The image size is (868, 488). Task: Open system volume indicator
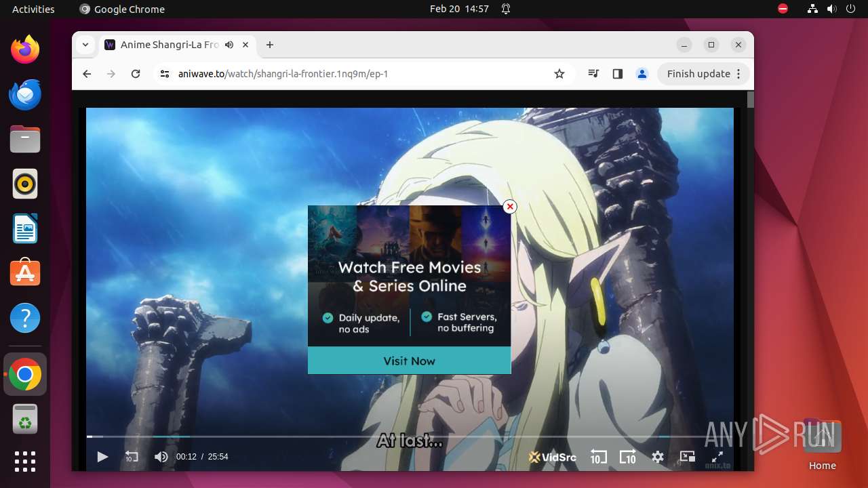pos(831,9)
